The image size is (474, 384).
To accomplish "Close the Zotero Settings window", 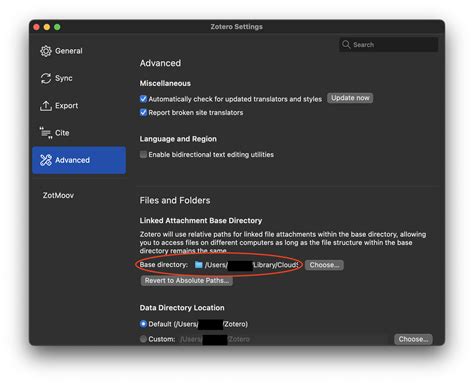I will [x=36, y=27].
